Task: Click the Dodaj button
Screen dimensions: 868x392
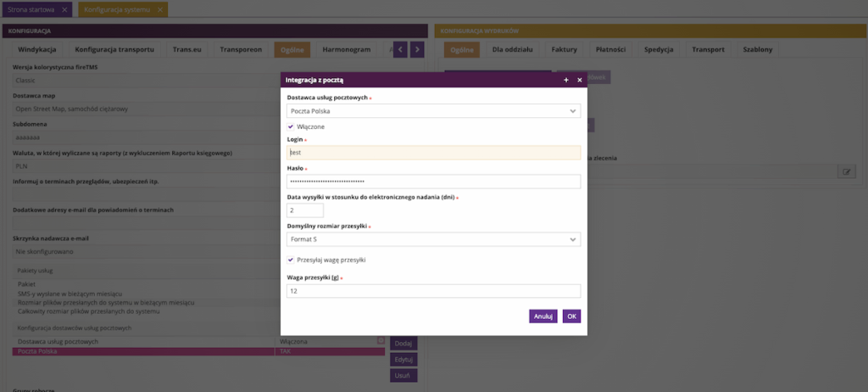Action: pyautogui.click(x=403, y=343)
